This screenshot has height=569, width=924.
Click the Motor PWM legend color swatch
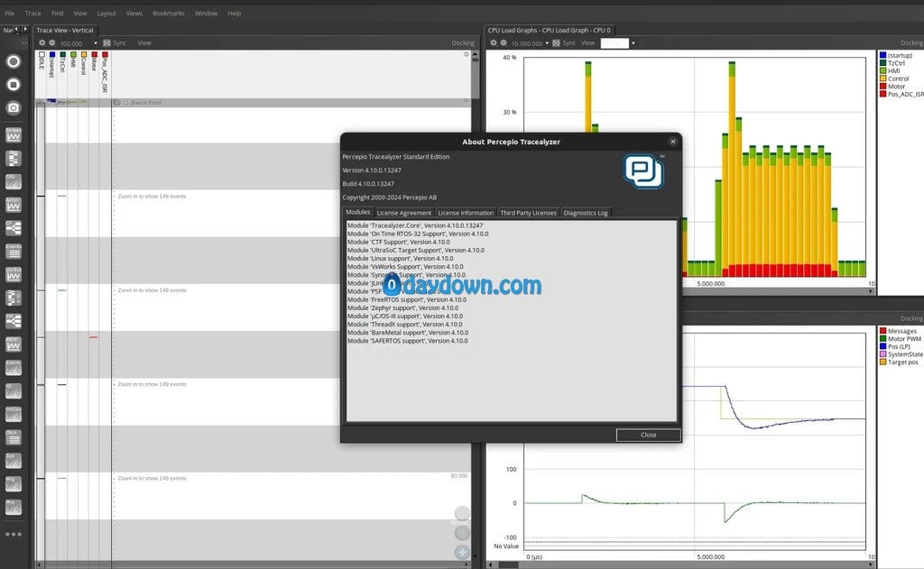[882, 339]
